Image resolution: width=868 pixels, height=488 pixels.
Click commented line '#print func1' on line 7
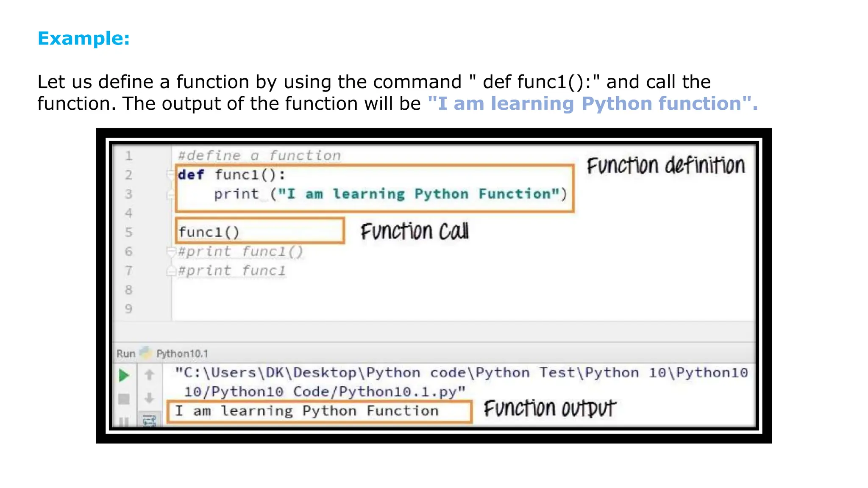[232, 271]
